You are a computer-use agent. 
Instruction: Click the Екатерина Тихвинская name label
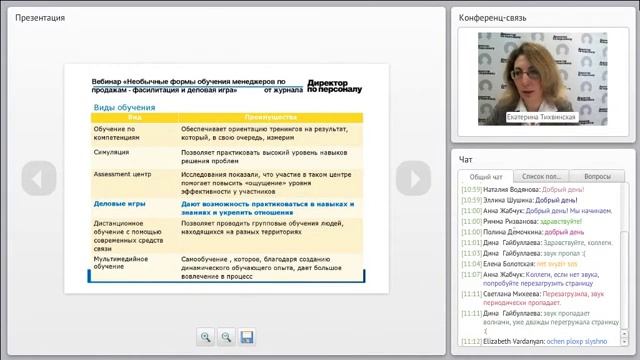click(x=541, y=117)
